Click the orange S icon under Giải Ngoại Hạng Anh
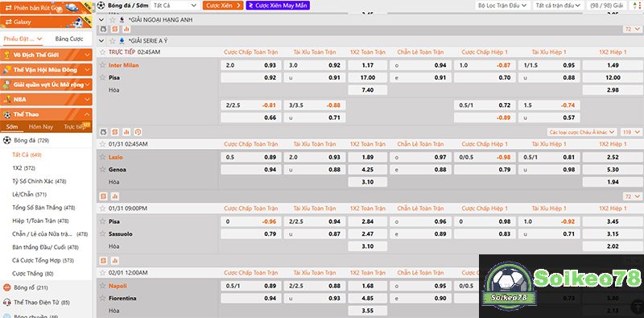This screenshot has height=318, width=644. coord(114,29)
